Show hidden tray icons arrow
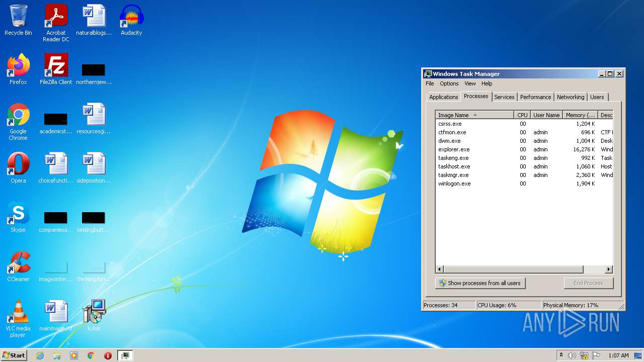 pos(561,355)
